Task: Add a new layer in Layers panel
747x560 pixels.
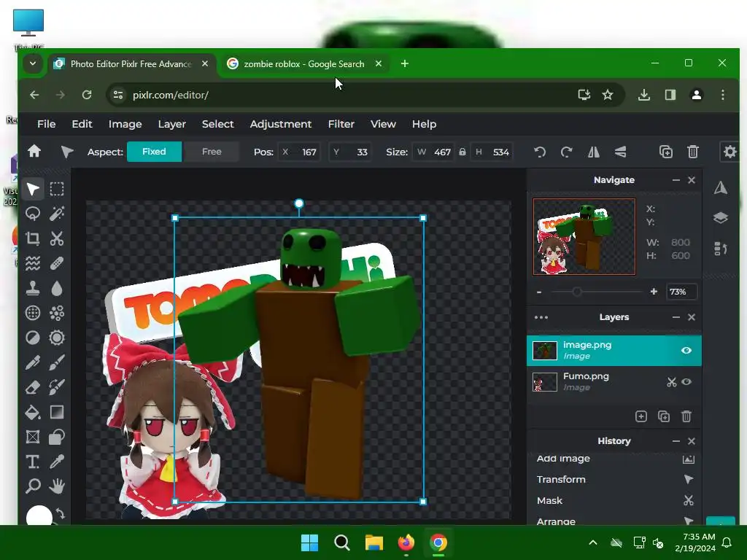Action: [x=641, y=416]
